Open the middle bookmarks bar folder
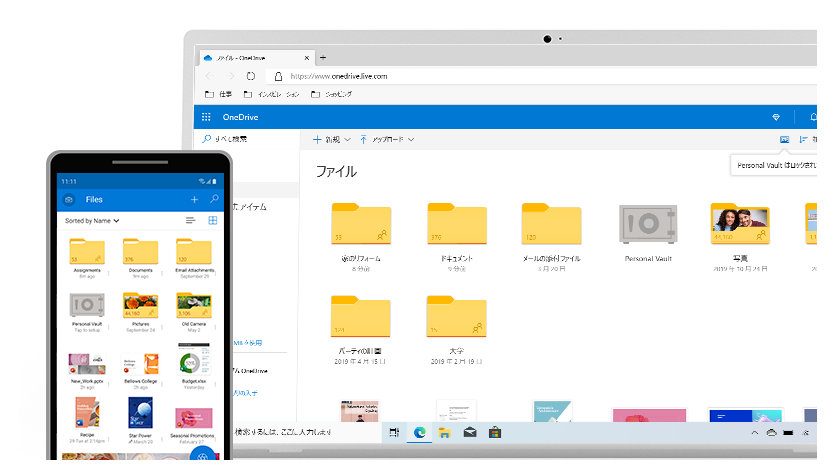834x470 pixels. (x=271, y=94)
